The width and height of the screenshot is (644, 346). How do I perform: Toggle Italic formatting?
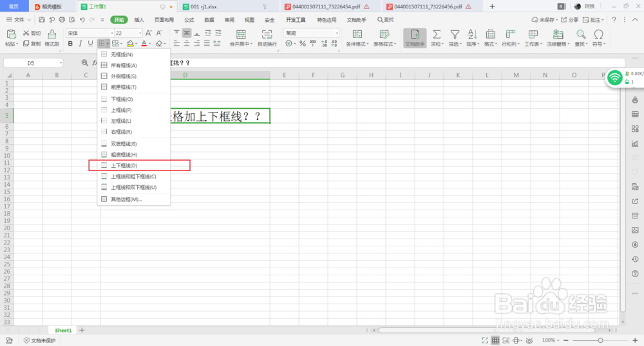pos(80,44)
